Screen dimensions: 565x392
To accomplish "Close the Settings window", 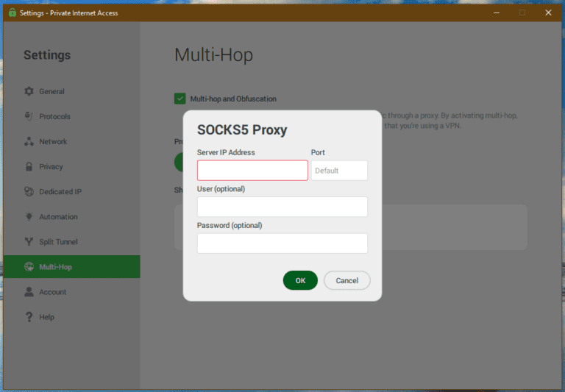I will point(548,13).
